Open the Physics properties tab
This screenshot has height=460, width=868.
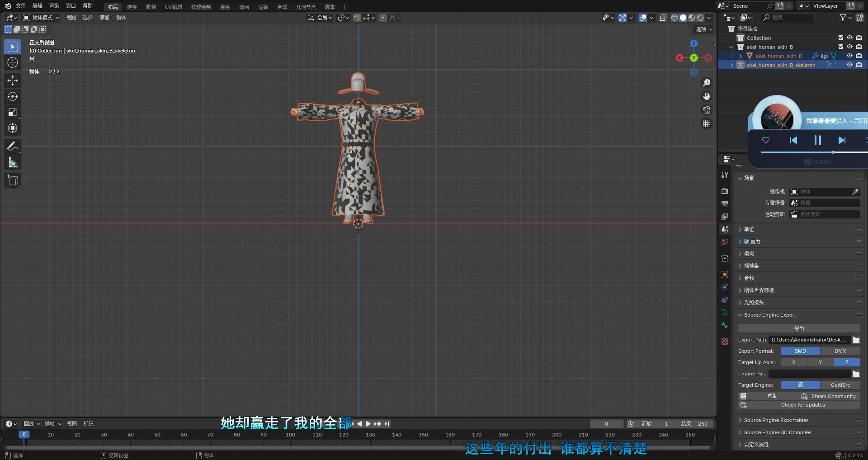pyautogui.click(x=725, y=287)
